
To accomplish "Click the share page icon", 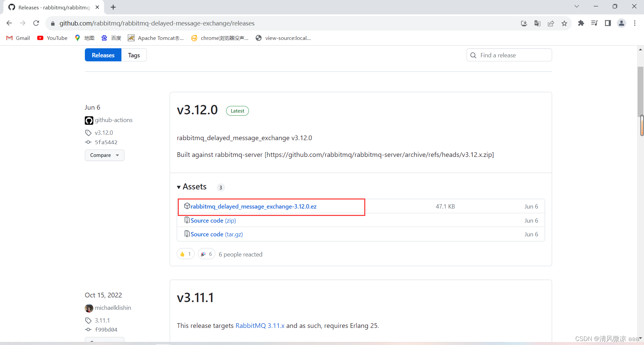I will click(551, 23).
